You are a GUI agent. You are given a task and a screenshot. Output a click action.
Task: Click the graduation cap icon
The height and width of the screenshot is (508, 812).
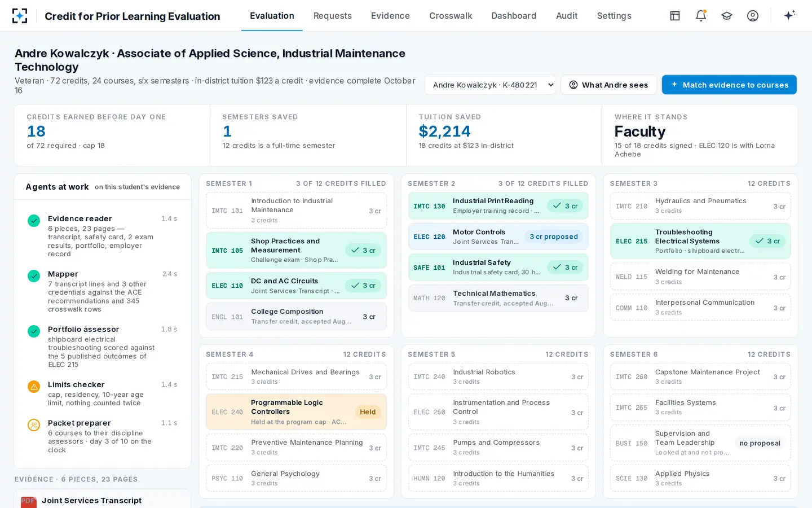(x=727, y=16)
